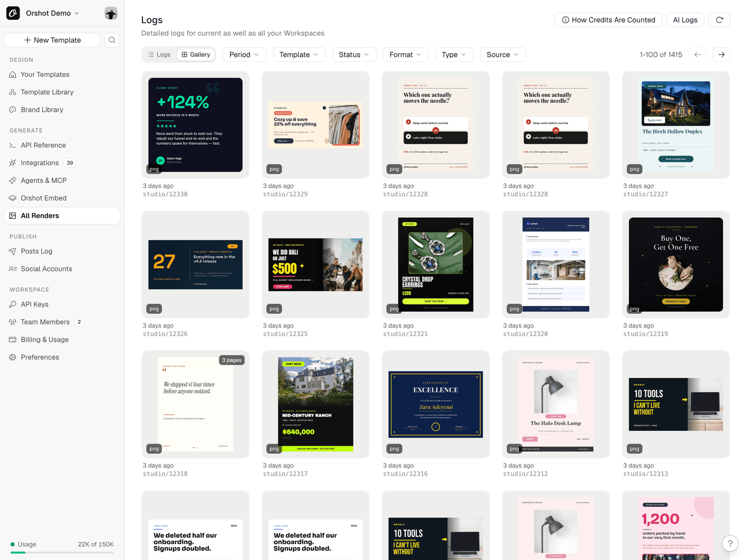The width and height of the screenshot is (747, 560).
Task: Click the API Reference terminal icon
Action: [13, 145]
